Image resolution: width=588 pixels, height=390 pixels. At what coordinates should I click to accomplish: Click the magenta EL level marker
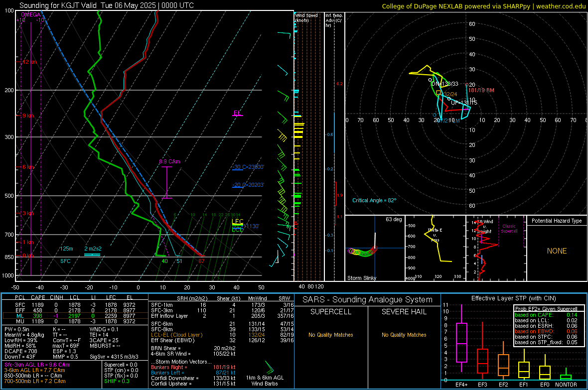(237, 113)
